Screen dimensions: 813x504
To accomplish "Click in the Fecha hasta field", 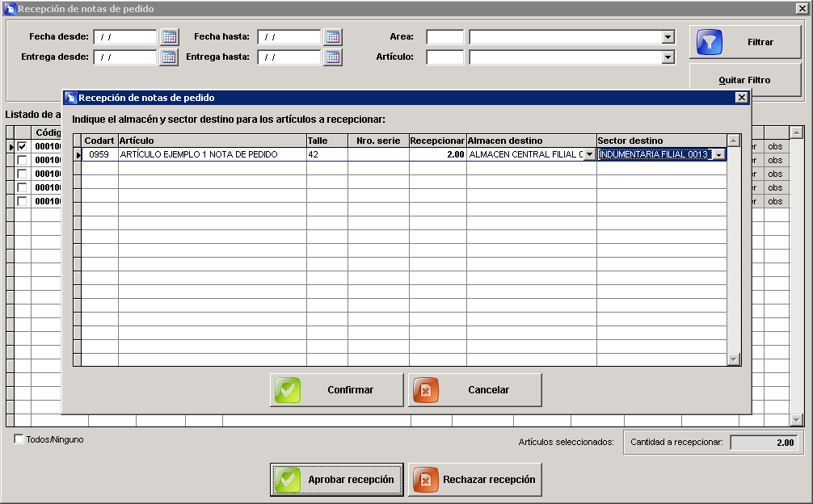I will [x=289, y=37].
